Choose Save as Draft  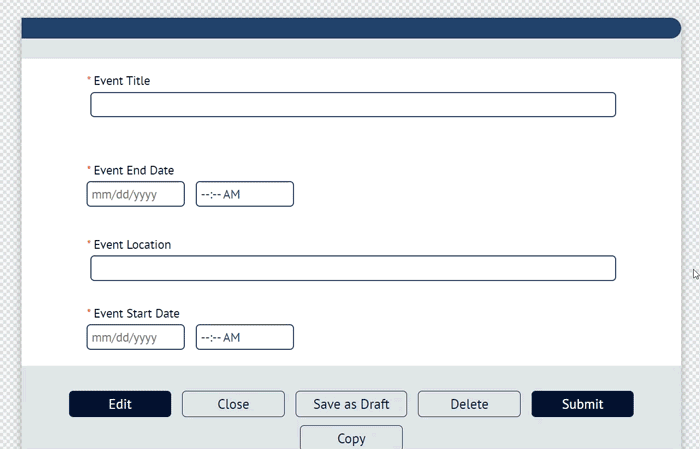tap(351, 404)
